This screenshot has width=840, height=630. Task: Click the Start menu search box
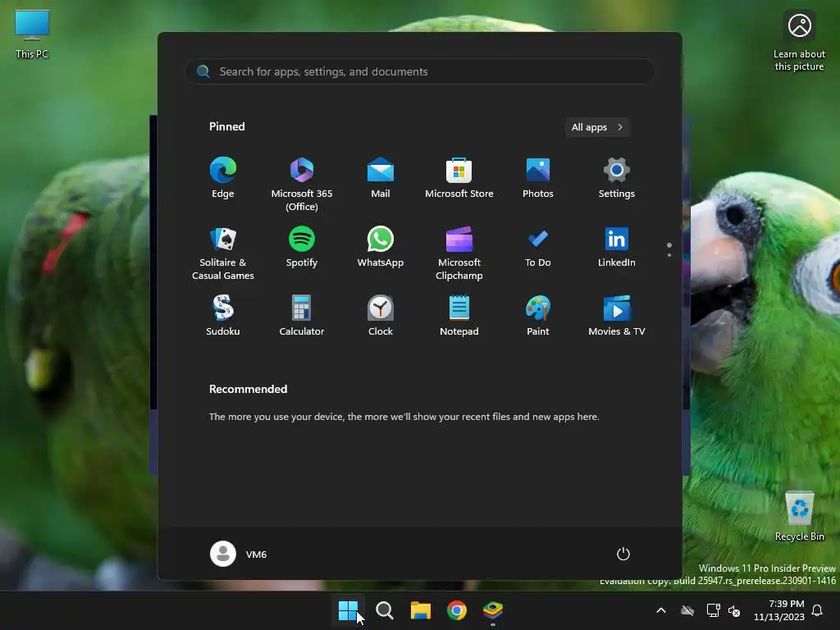(x=420, y=71)
